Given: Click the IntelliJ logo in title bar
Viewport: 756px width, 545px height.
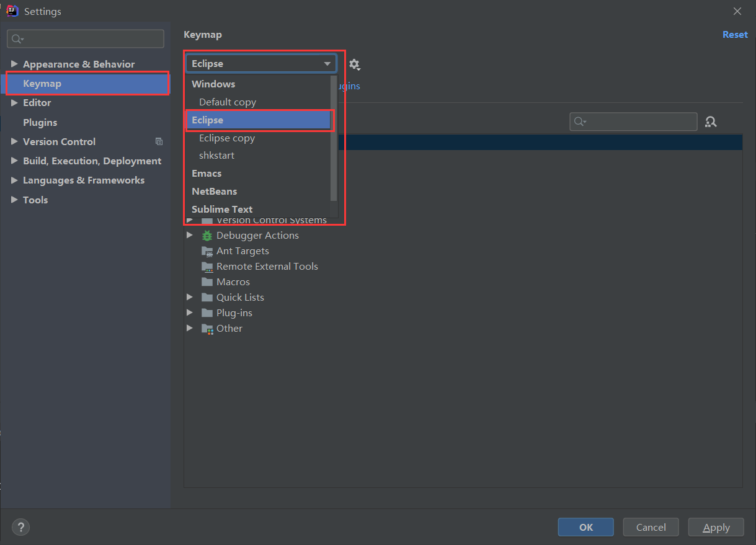Looking at the screenshot, I should click(12, 11).
